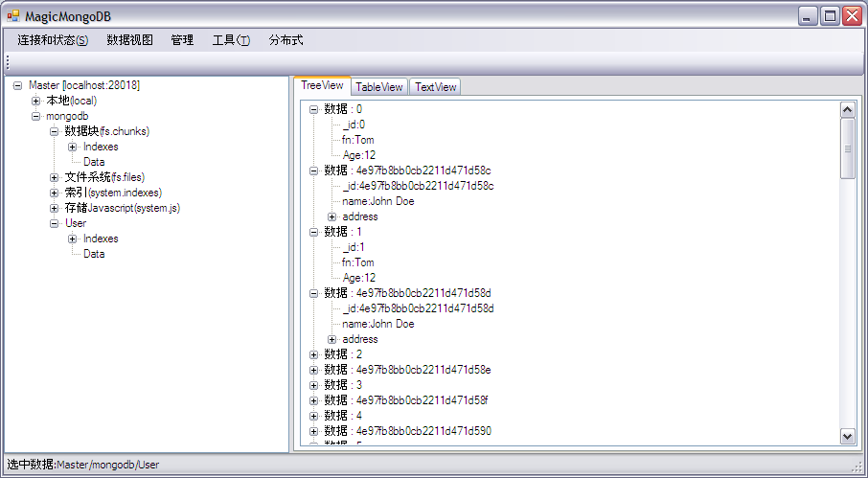Expand the 数据 : 3 record
Viewport: 868px width, 478px height.
tap(314, 386)
